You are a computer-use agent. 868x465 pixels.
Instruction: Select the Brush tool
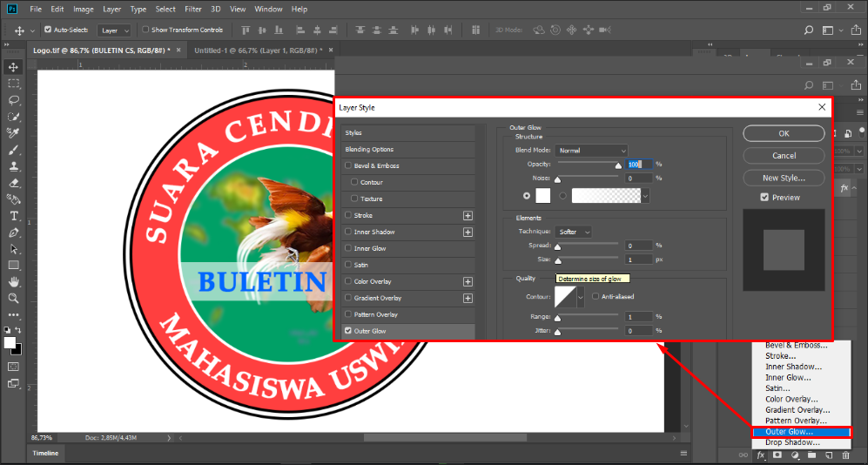tap(13, 150)
